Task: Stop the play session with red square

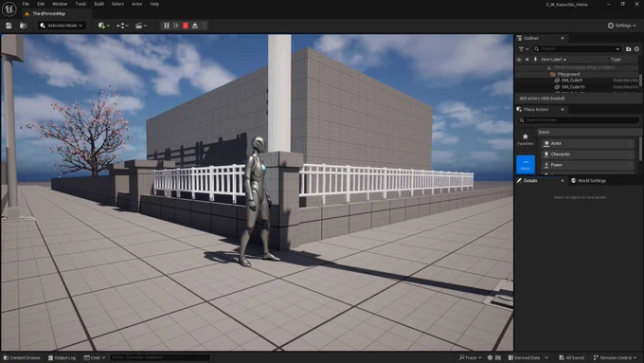Action: [x=186, y=26]
